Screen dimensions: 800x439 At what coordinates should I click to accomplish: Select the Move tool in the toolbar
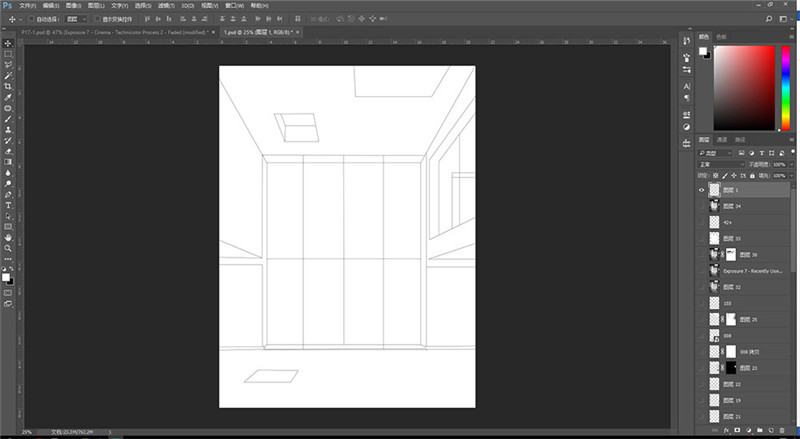8,43
